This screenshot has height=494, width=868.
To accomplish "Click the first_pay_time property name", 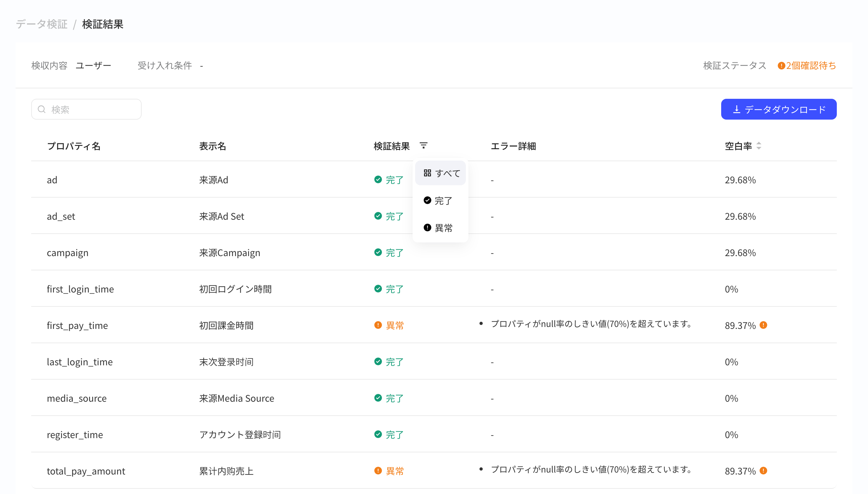I will point(77,325).
